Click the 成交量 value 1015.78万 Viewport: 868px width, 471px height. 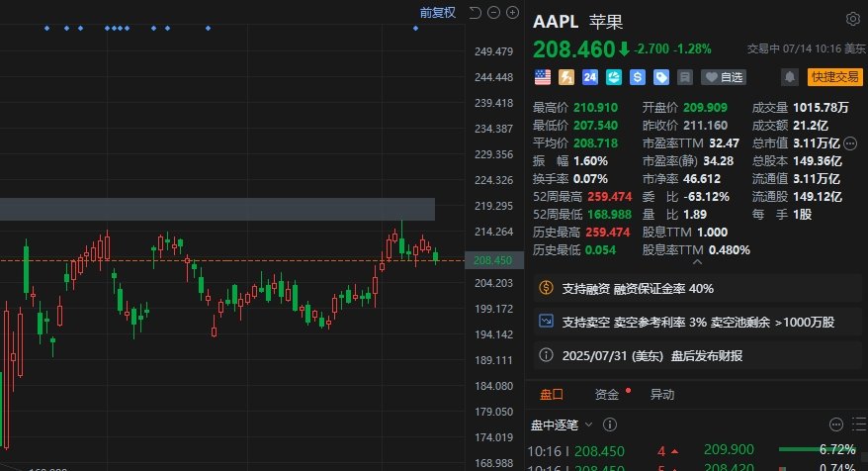[x=821, y=108]
